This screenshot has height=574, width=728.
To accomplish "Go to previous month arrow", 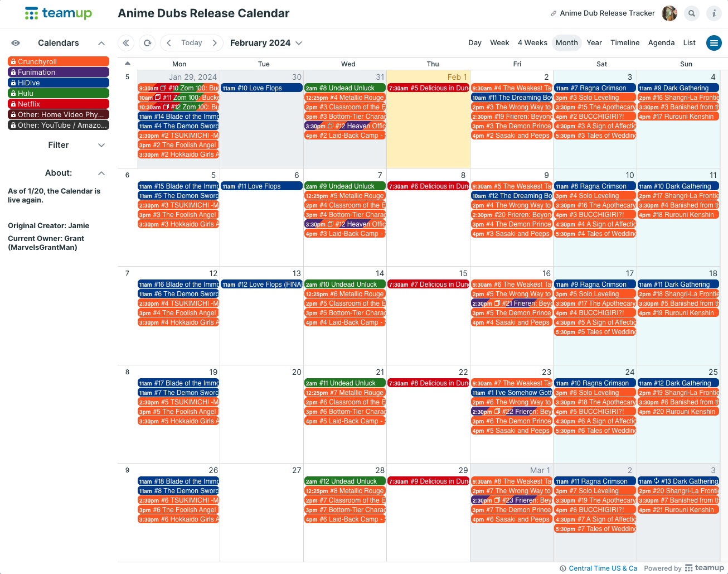I will [169, 43].
